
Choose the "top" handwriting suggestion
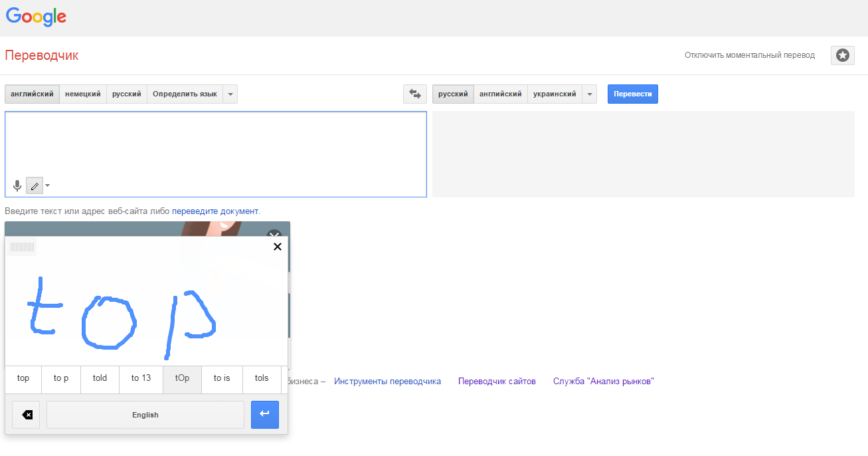pos(23,378)
